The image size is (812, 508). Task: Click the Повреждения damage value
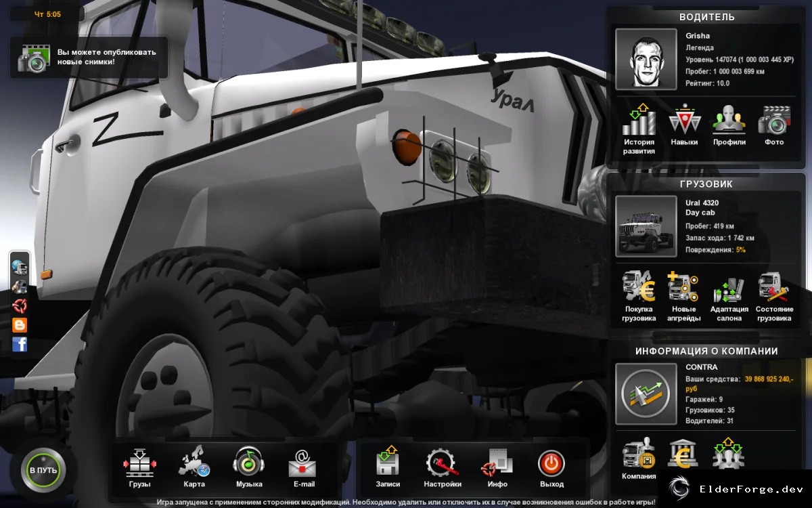pyautogui.click(x=740, y=250)
